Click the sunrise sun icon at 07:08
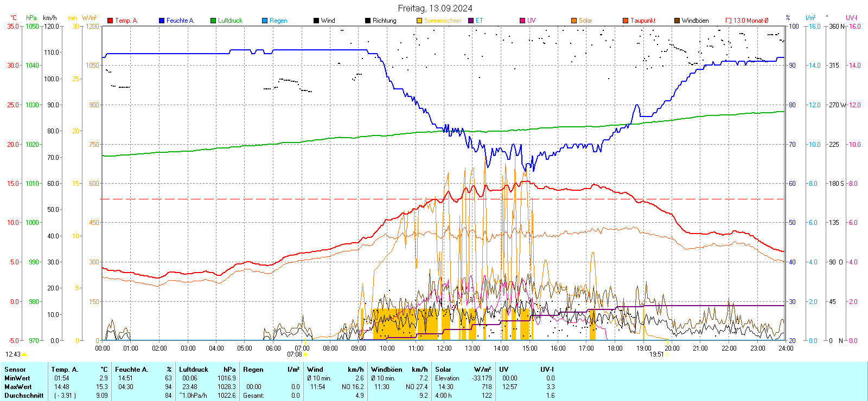Image resolution: width=868 pixels, height=401 pixels. pos(305,354)
